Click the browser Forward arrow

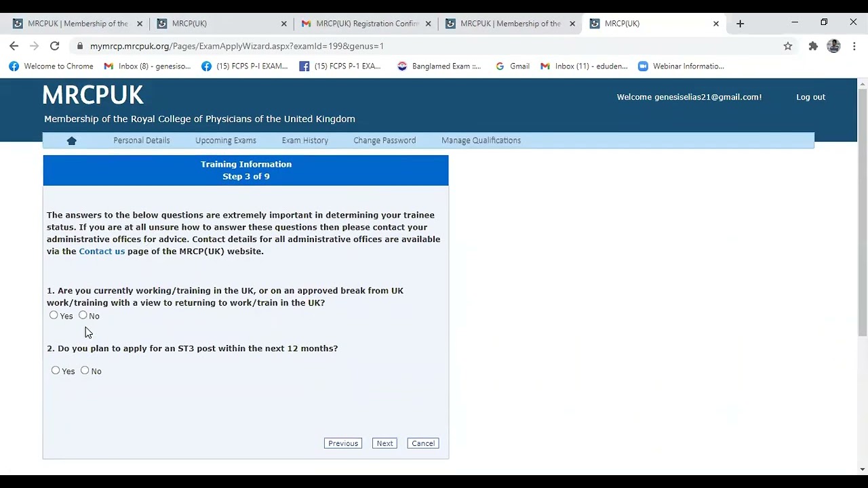tap(35, 46)
